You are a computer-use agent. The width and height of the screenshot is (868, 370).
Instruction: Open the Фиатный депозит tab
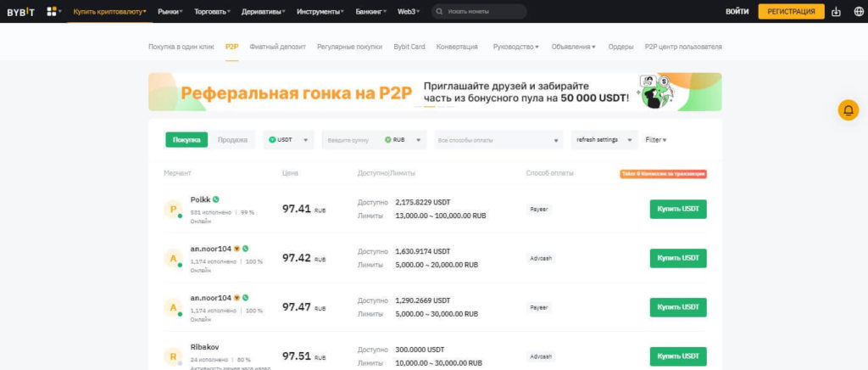pyautogui.click(x=277, y=47)
